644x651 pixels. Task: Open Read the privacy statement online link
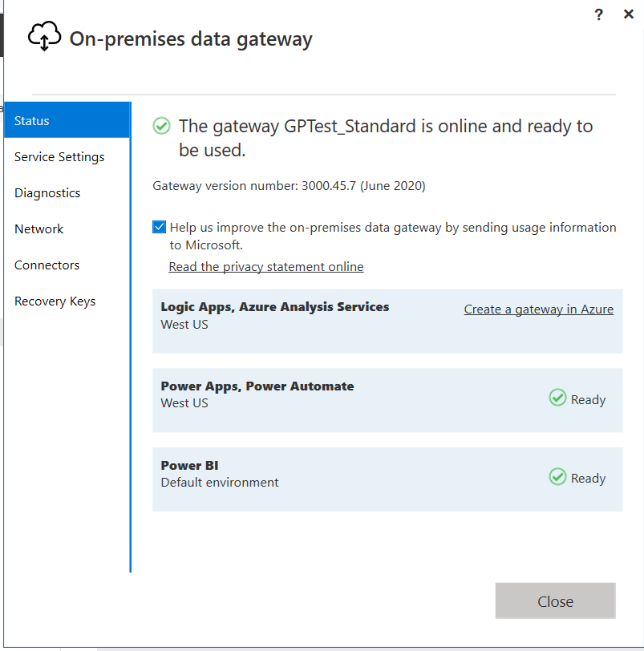[x=265, y=266]
